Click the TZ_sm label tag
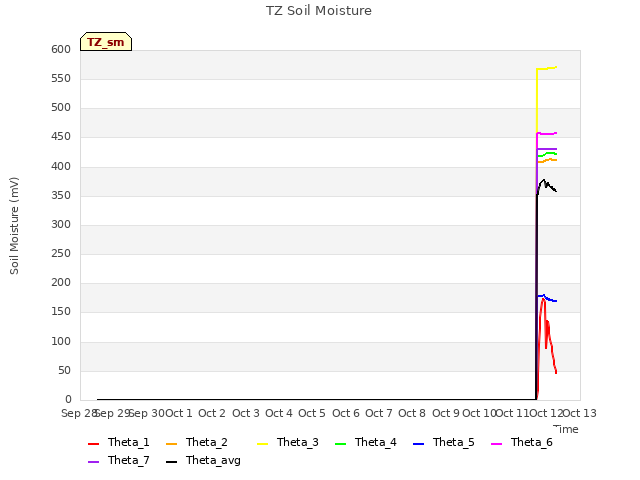The width and height of the screenshot is (640, 480). (106, 42)
